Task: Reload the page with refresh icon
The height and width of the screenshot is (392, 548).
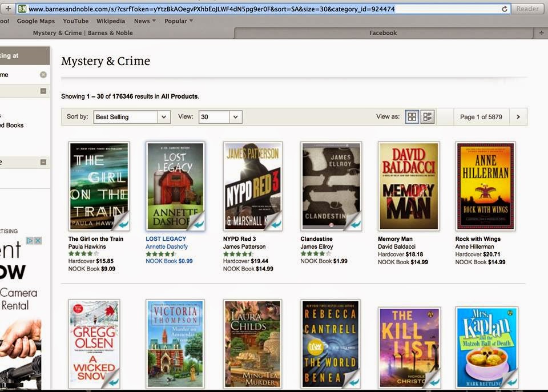Action: (504, 9)
